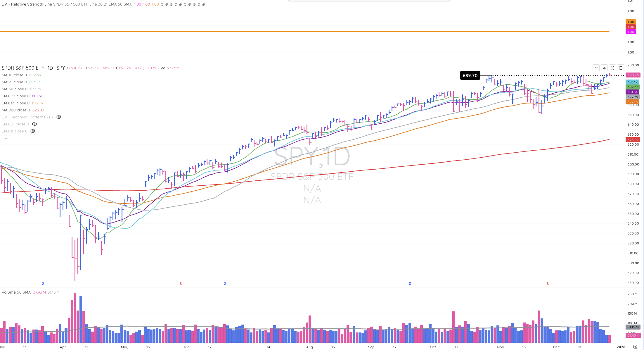Screen dimensions: 644x350
Task: Click the MA 10 close indicator label
Action: point(14,75)
